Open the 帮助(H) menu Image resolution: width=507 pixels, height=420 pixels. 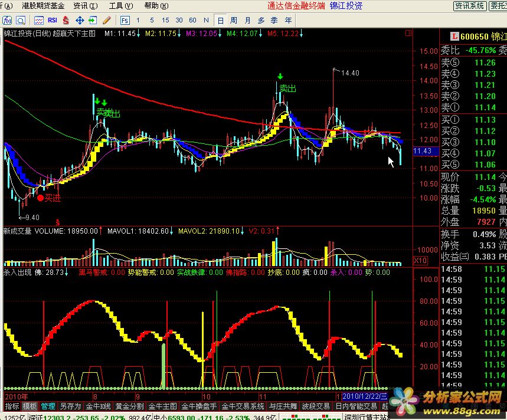[156, 6]
